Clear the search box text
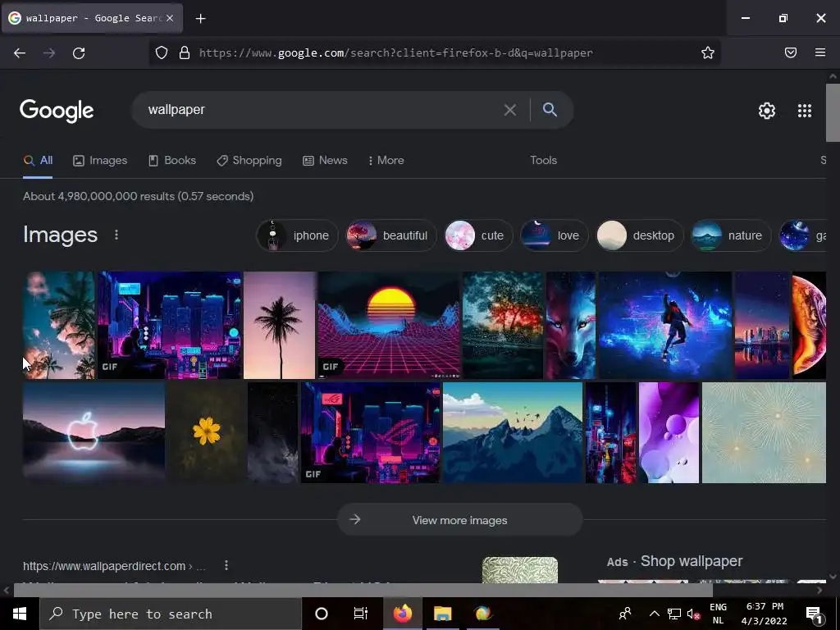 click(510, 110)
